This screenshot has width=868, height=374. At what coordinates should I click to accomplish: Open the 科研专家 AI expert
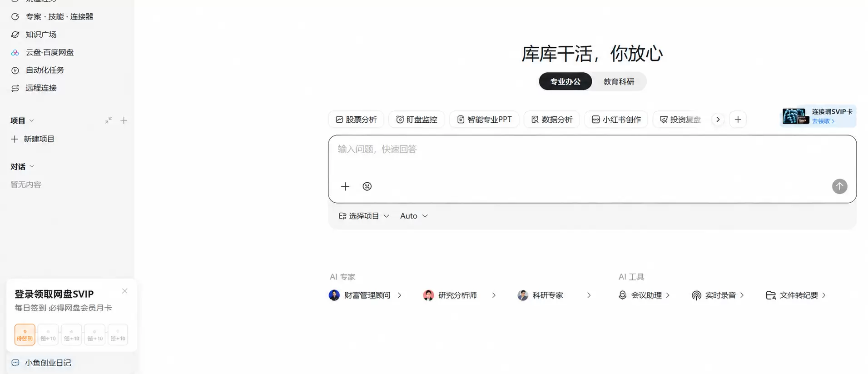point(554,295)
